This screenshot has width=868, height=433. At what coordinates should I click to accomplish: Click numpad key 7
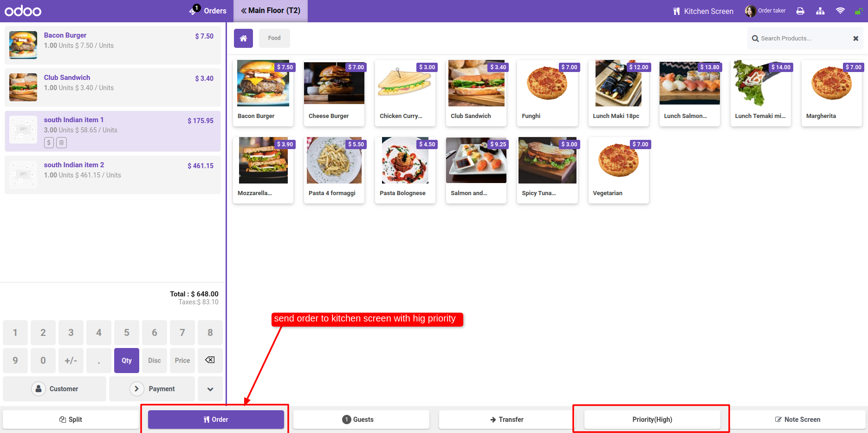coord(182,333)
